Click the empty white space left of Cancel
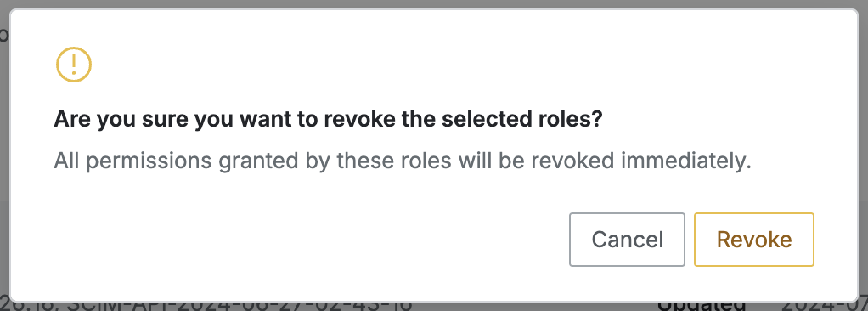 tap(310, 240)
